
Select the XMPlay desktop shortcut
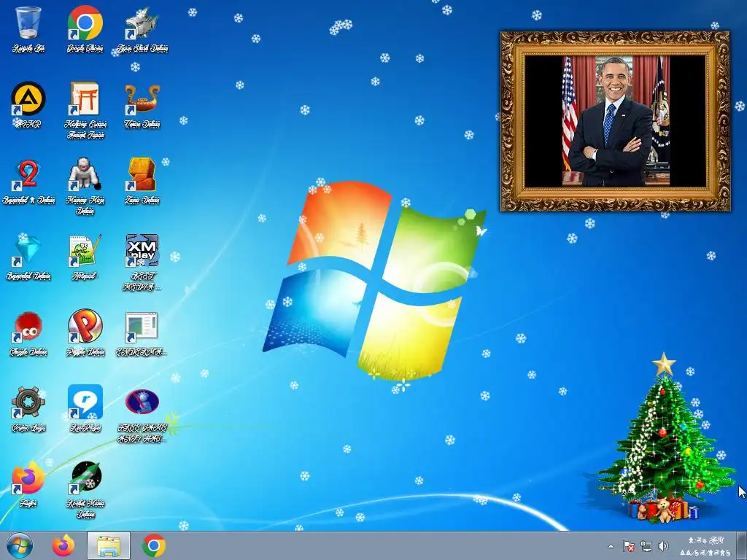[x=142, y=262]
